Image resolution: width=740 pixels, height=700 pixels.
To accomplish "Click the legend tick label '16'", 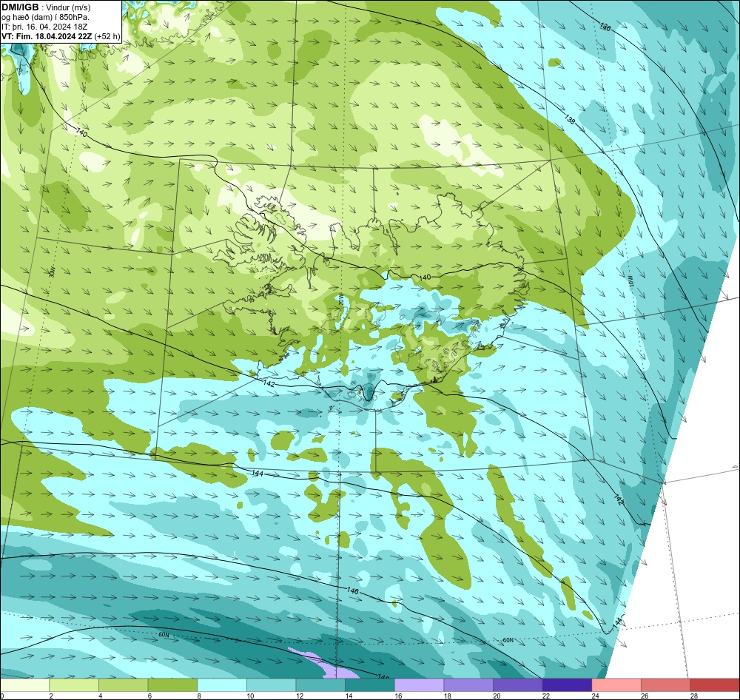I will click(x=398, y=696).
